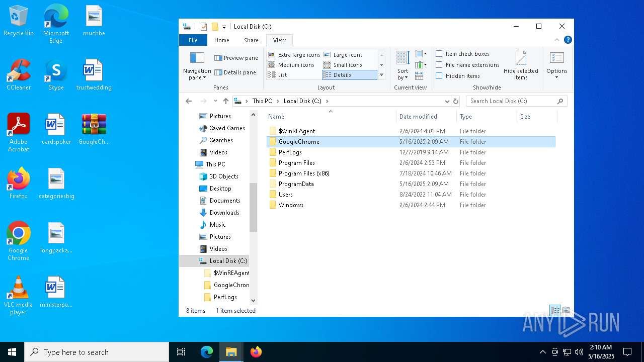Viewport: 644px width, 362px height.
Task: Open Explorer Help icon
Action: 568,40
